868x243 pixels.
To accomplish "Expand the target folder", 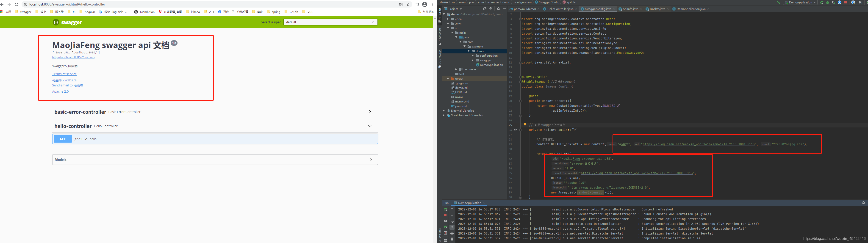I will pyautogui.click(x=448, y=79).
